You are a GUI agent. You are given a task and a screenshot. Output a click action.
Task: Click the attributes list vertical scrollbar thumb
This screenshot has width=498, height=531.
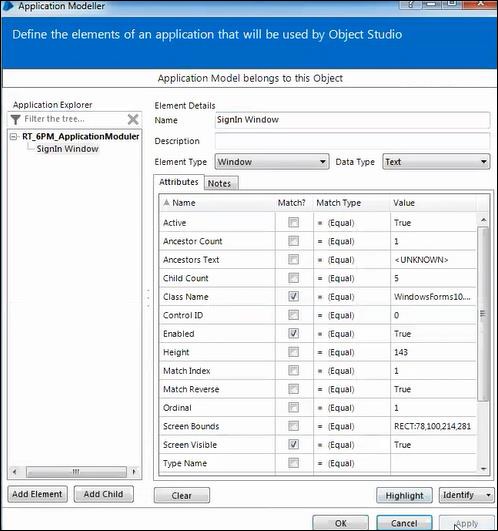click(x=483, y=314)
